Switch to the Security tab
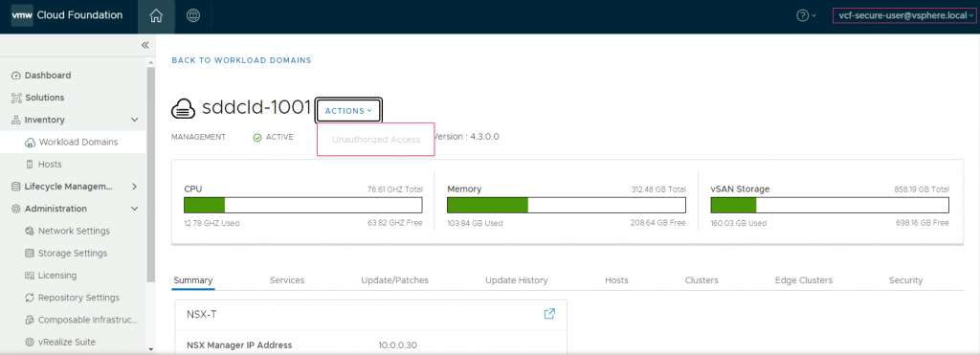Viewport: 980px width, 355px height. pyautogui.click(x=905, y=280)
